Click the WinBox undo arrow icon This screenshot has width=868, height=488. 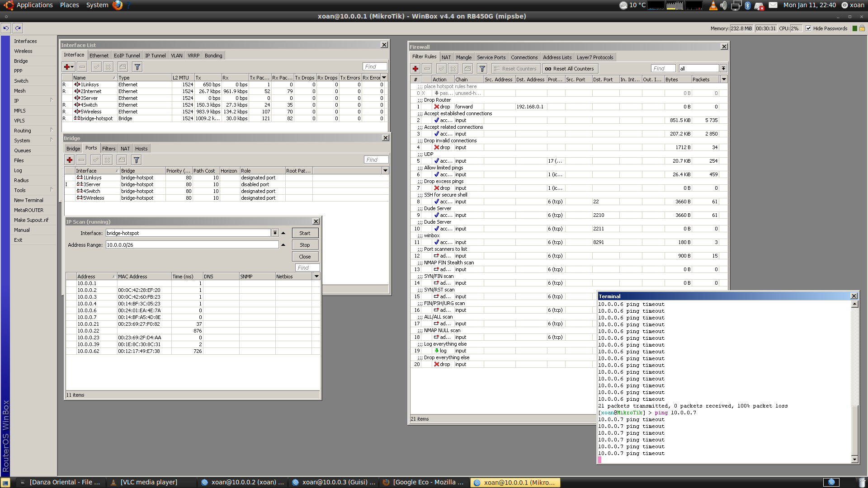6,28
